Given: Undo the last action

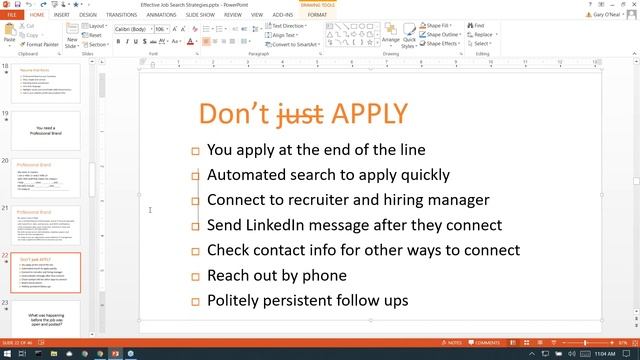Looking at the screenshot, I should [x=29, y=4].
